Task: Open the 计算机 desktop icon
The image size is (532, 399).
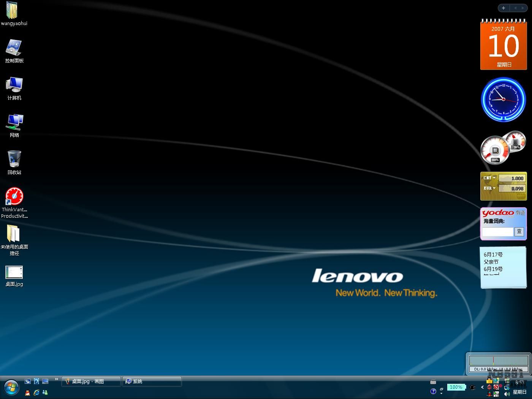Action: [14, 85]
